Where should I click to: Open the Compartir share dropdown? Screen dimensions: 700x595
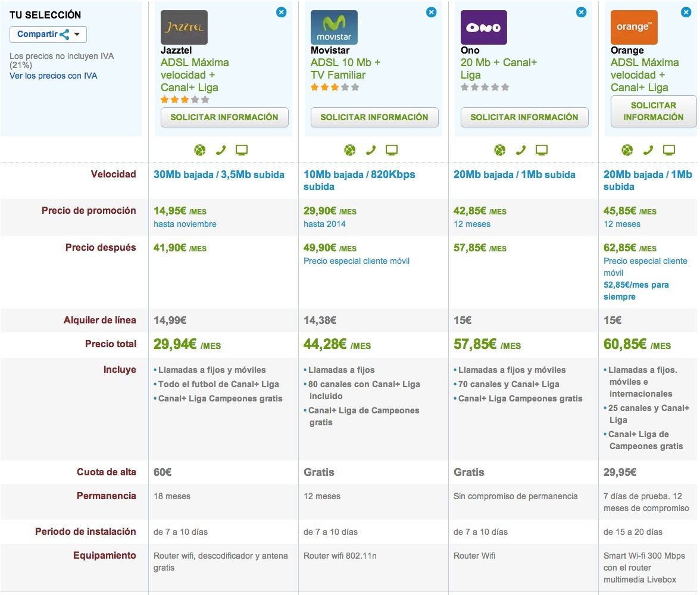(x=48, y=35)
